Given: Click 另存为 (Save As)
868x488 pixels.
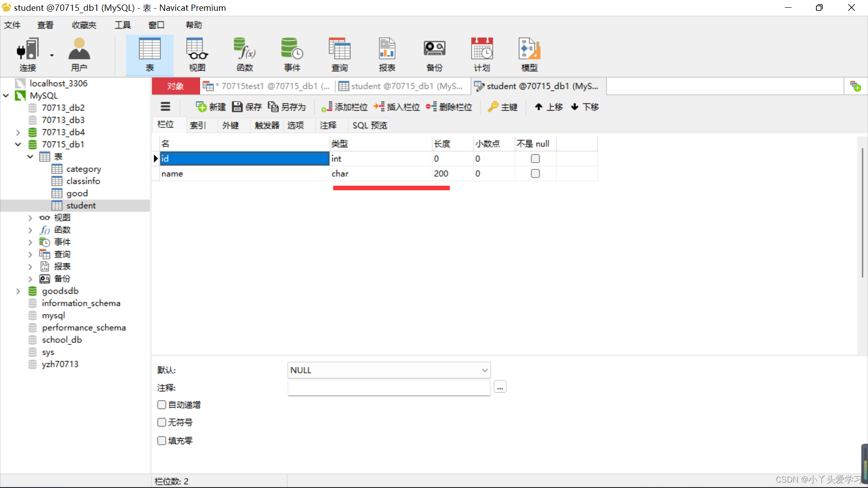Looking at the screenshot, I should click(287, 107).
